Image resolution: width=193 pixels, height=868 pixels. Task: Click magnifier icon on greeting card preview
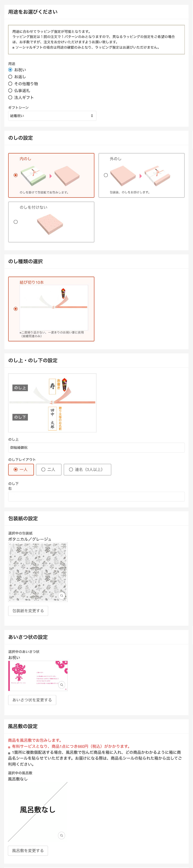coord(62,685)
